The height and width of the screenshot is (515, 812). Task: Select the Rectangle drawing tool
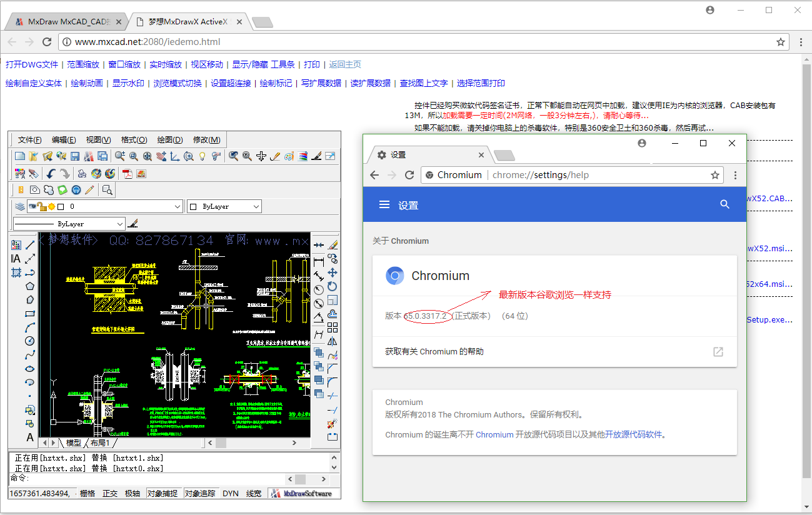[x=30, y=313]
